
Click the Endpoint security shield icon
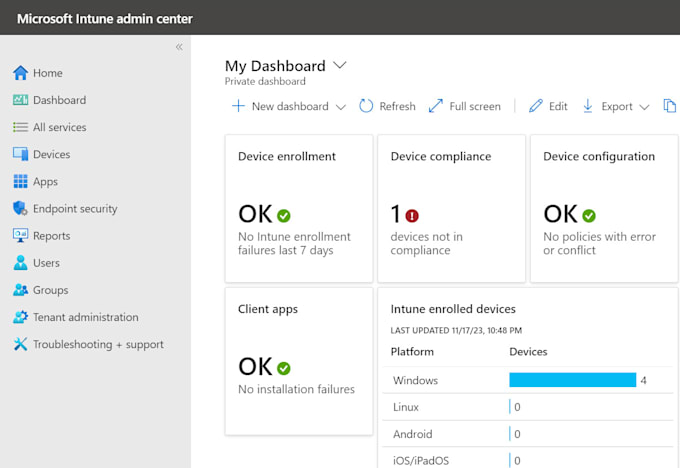click(20, 209)
